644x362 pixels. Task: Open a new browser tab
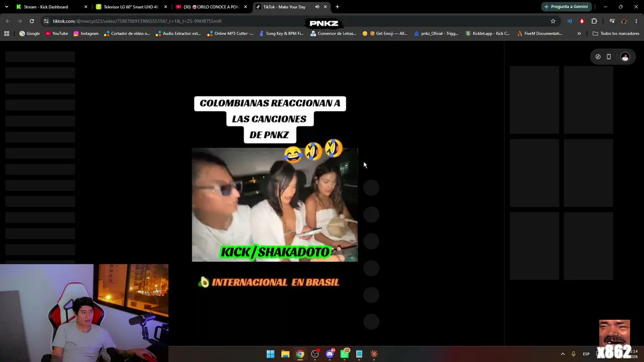[x=337, y=7]
